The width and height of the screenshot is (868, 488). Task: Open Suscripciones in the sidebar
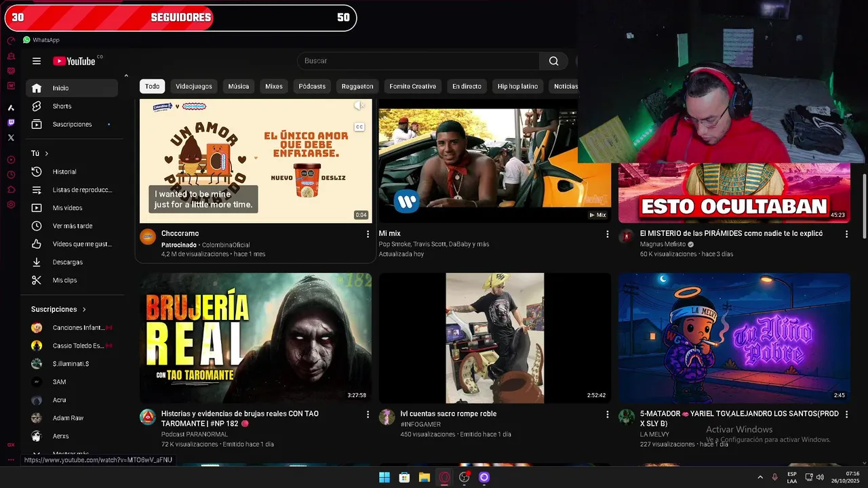point(72,125)
